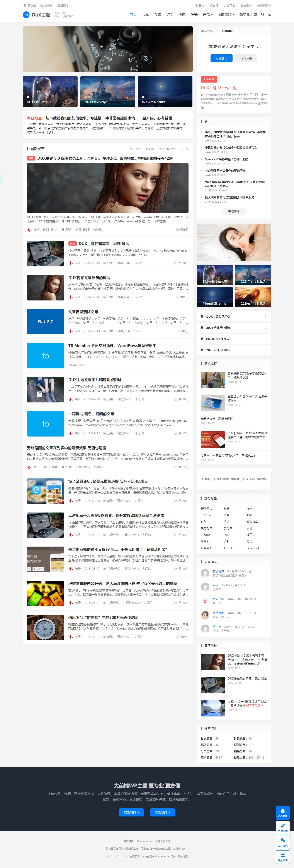
Task: Click the 立即登录 button
Action: (221, 58)
